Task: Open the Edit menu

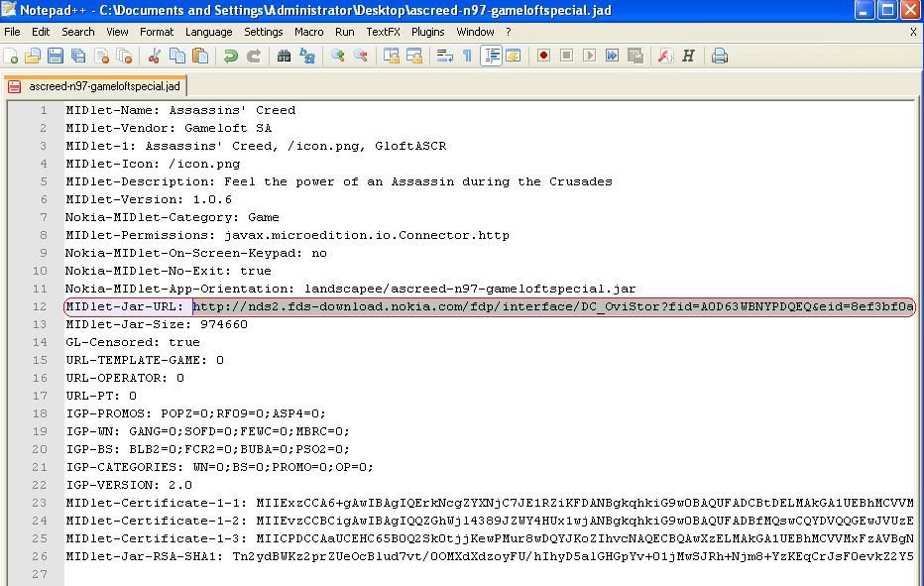Action: [x=41, y=32]
